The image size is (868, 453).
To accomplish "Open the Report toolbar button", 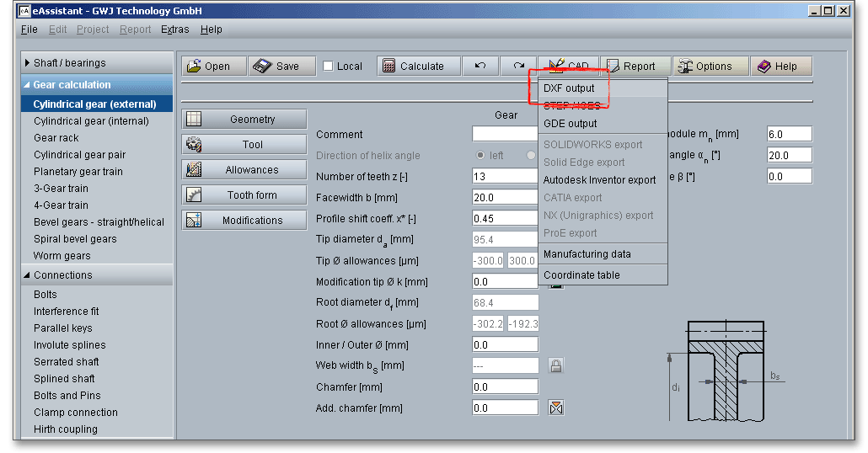I will click(635, 67).
